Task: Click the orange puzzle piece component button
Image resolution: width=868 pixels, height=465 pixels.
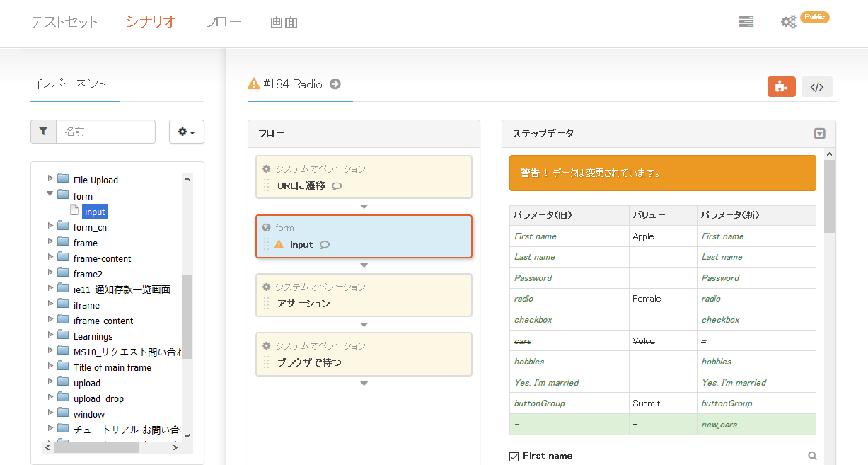Action: (781, 86)
